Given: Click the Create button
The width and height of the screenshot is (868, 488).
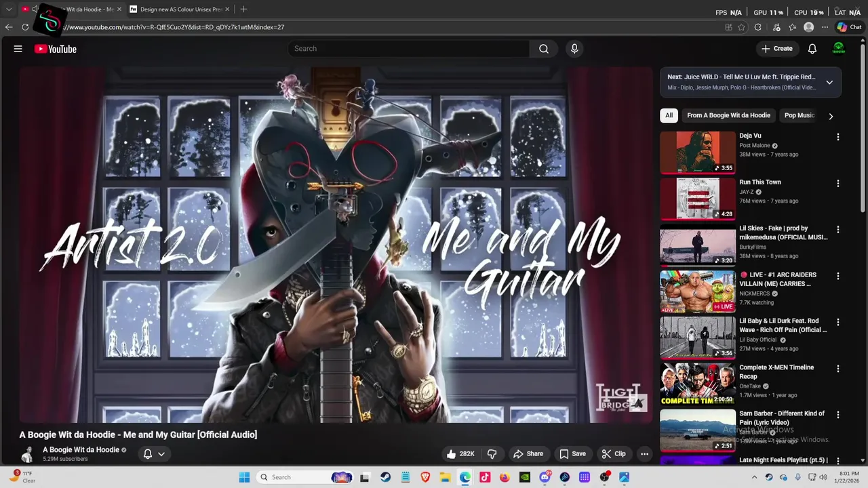Looking at the screenshot, I should click(777, 49).
